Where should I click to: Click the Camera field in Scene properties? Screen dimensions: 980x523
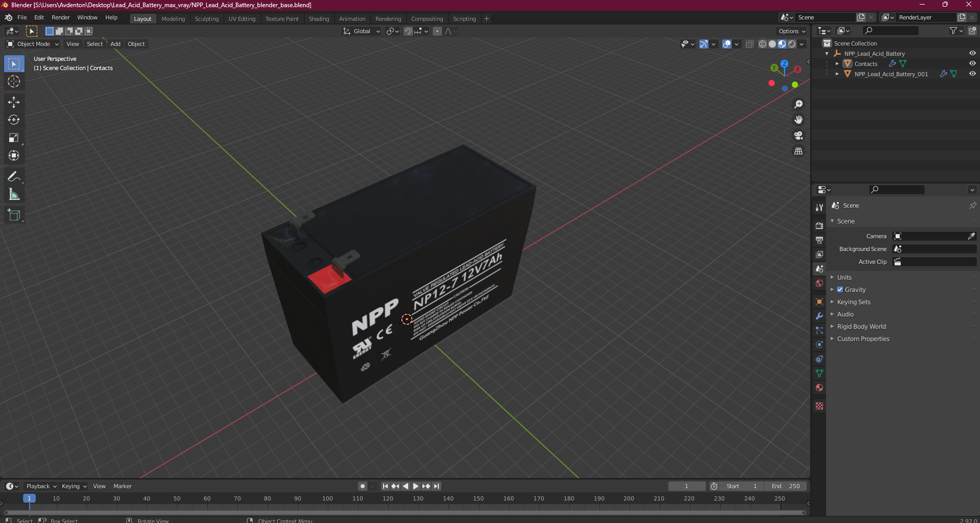(934, 236)
